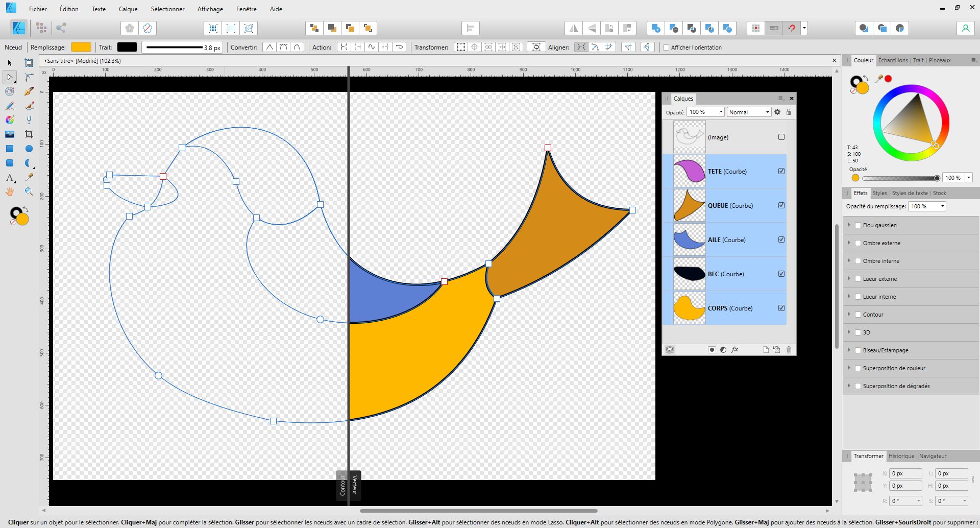Image resolution: width=980 pixels, height=528 pixels.
Task: Click the X position field
Action: tap(905, 473)
